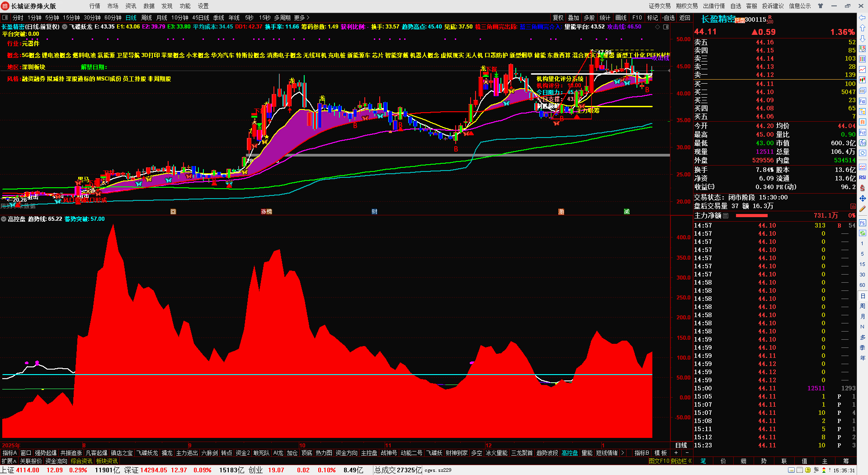Click the skin/theme shirt icon in title bar
Screen dimensions: 868x475
(821, 6)
